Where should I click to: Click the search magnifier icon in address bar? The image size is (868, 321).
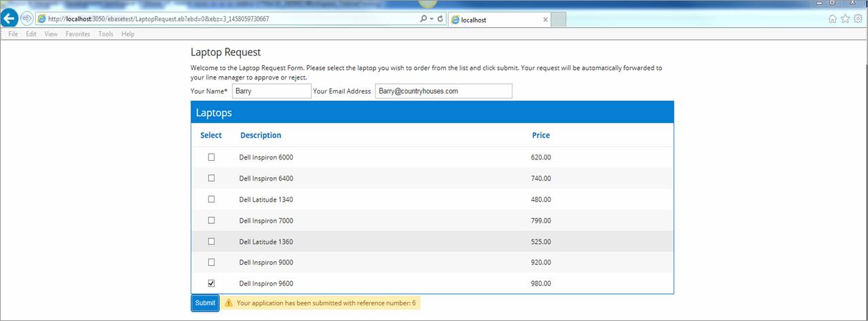coord(423,19)
